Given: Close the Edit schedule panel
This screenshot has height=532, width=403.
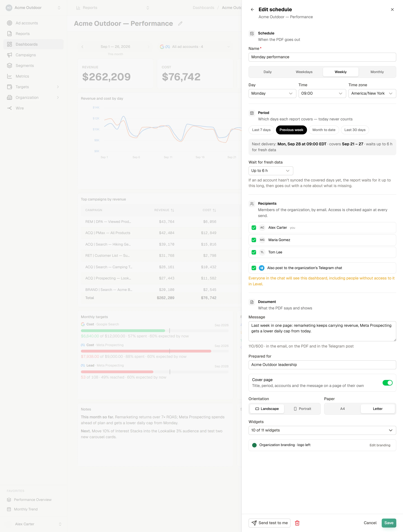Looking at the screenshot, I should pos(392,10).
